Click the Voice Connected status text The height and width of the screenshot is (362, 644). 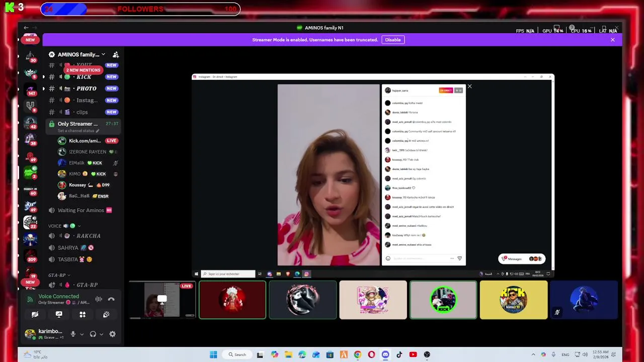click(58, 297)
